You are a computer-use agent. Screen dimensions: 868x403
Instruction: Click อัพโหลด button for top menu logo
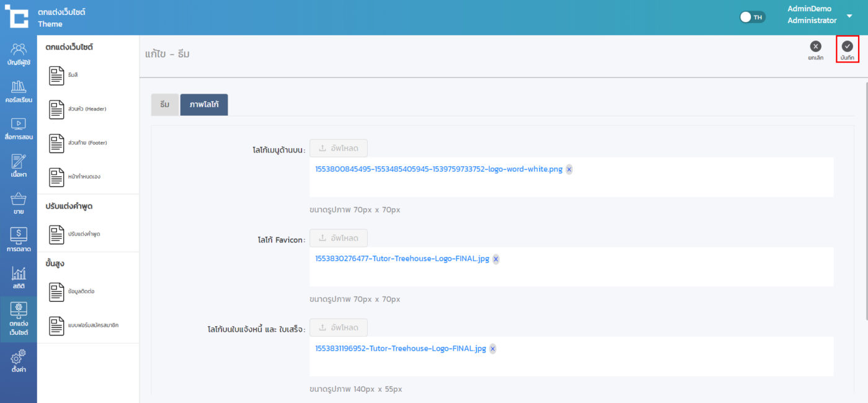coord(338,148)
